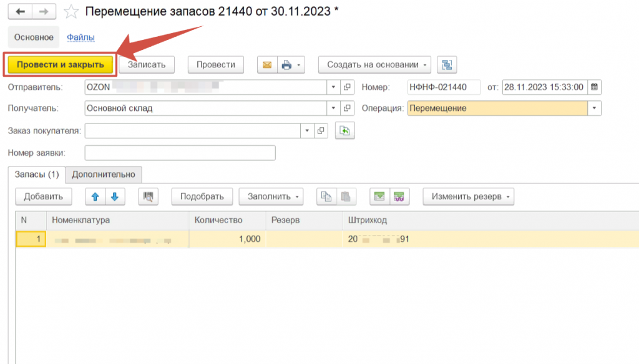This screenshot has width=639, height=364.
Task: Click the printer icon
Action: coord(286,65)
